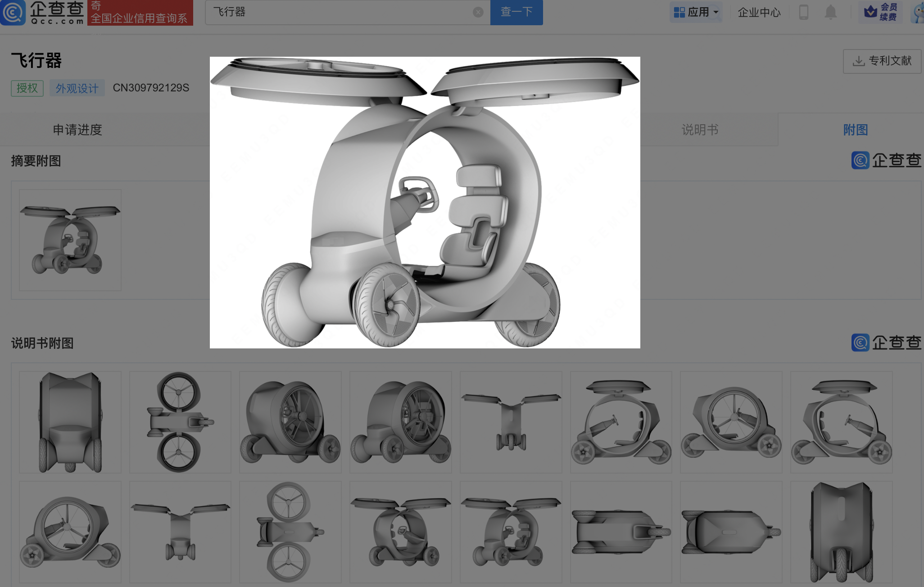Screen dimensions: 924x587
Task: Click the Qcc.com logo icon
Action: point(13,12)
